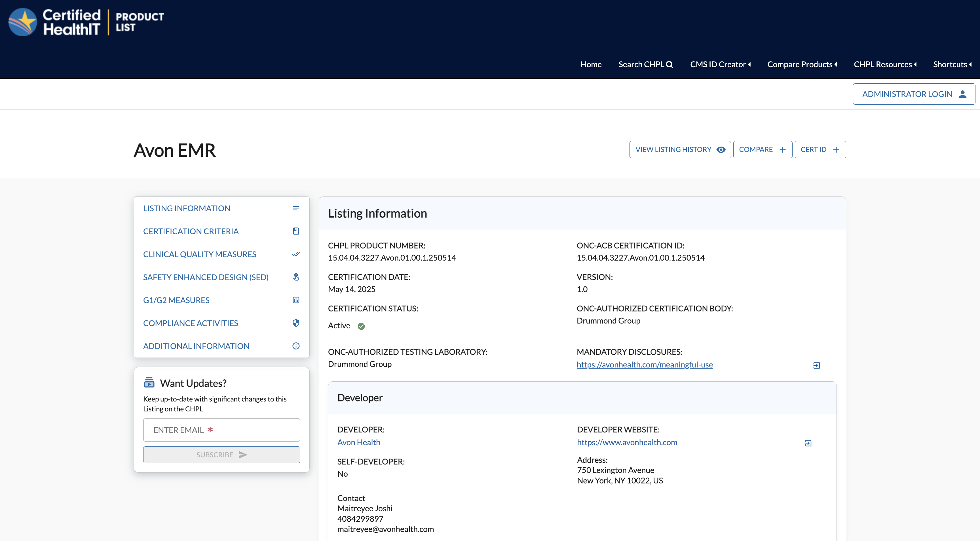Add listing to Cert ID
This screenshot has height=541, width=980.
[820, 149]
